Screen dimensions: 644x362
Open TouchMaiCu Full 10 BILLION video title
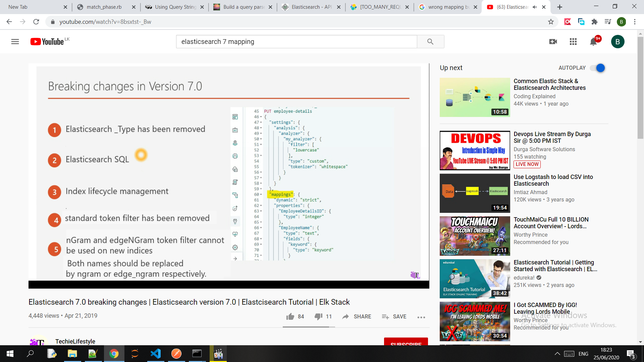click(551, 223)
